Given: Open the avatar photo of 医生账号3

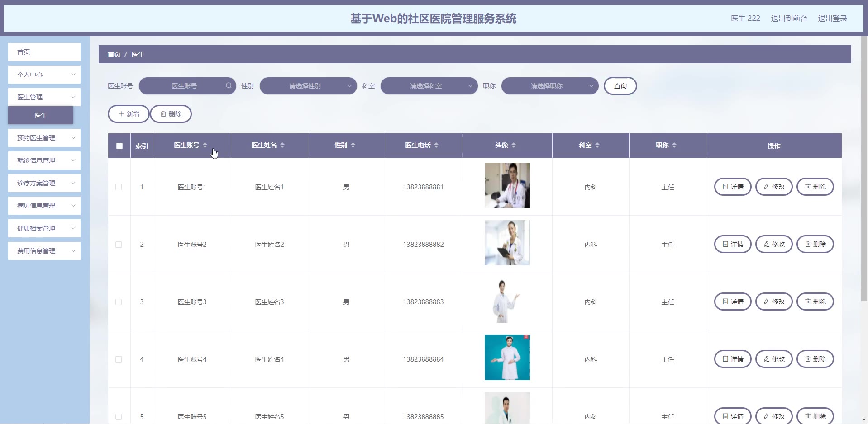Looking at the screenshot, I should 507,300.
